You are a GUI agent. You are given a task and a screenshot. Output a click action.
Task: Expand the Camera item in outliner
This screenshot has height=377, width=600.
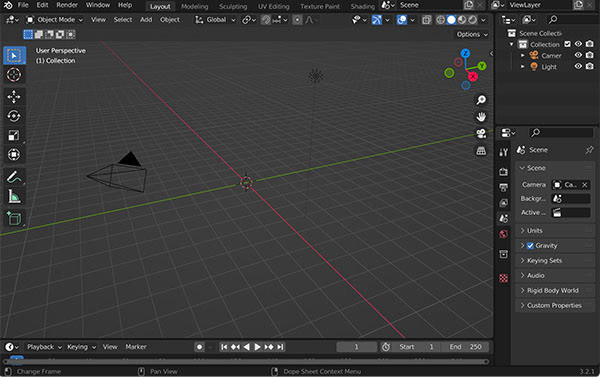[x=523, y=55]
